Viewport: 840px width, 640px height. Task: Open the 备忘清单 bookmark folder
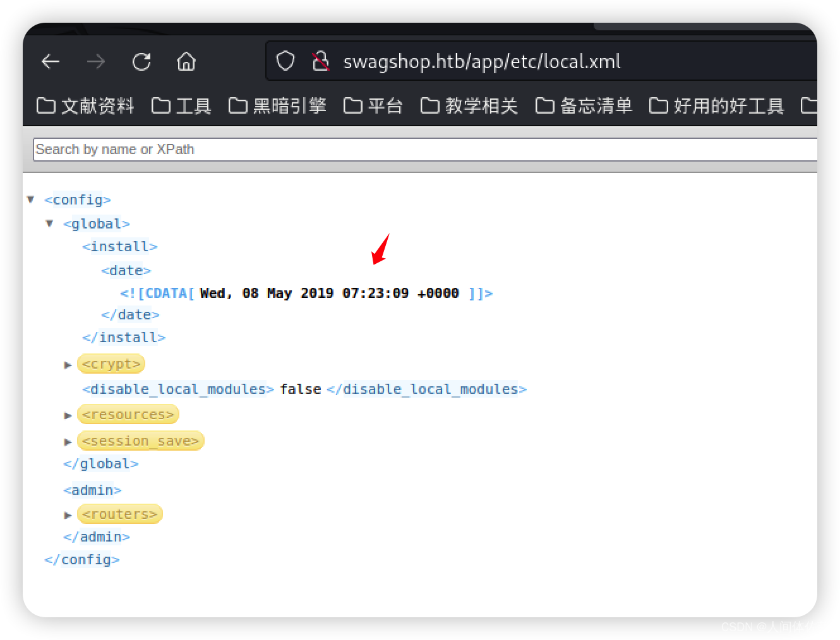[x=584, y=105]
